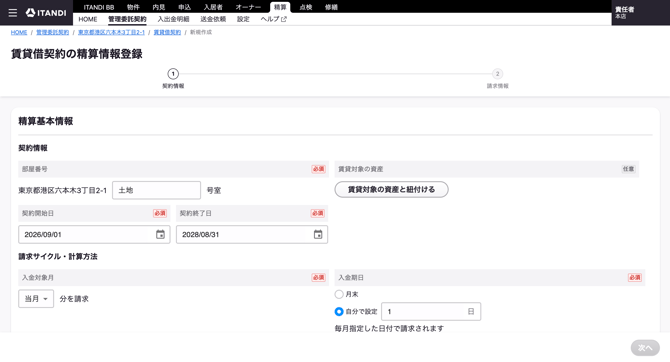
Task: Open ヘルプ external link
Action: 273,19
